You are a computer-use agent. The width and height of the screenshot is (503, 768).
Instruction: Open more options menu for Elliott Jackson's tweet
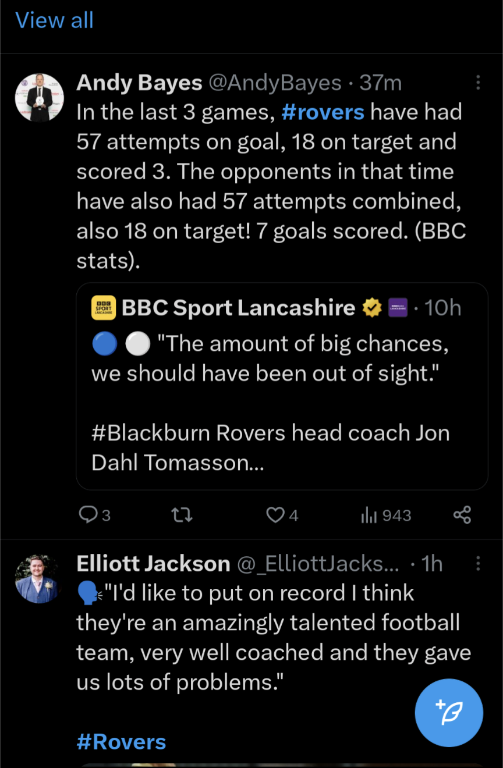(478, 563)
